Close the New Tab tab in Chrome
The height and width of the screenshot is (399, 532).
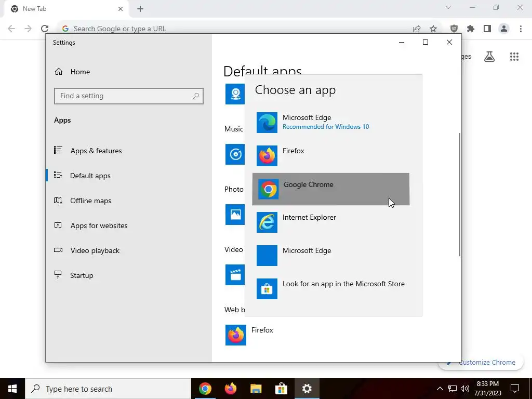(x=120, y=9)
